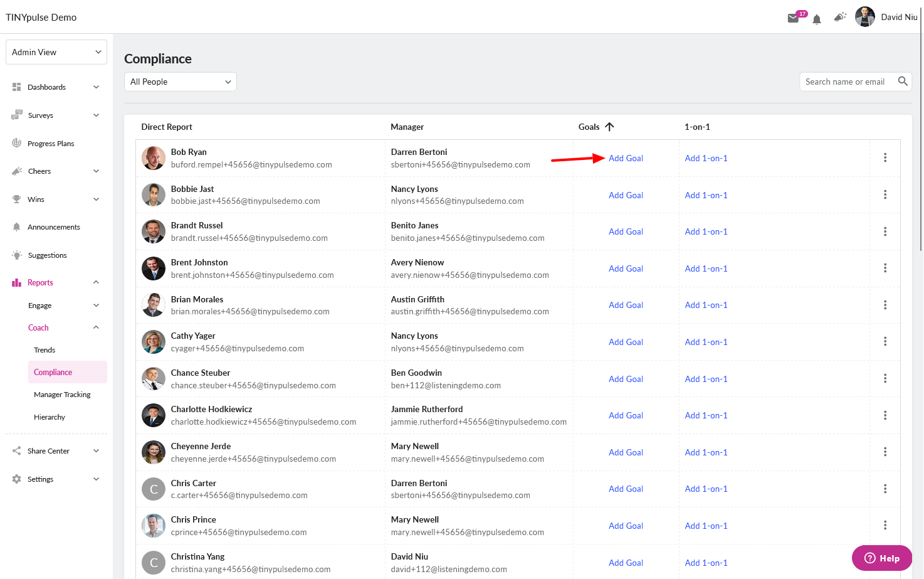The height and width of the screenshot is (579, 924).
Task: Expand the Surveys menu chevron
Action: point(97,115)
